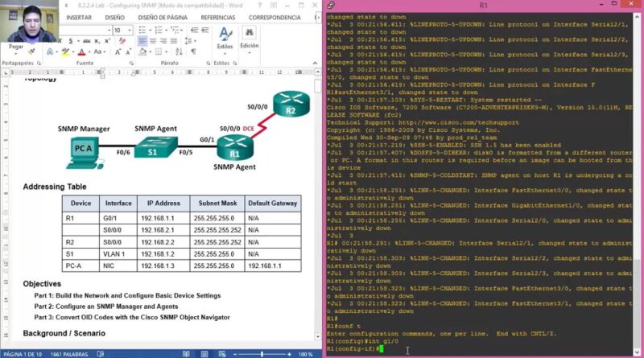Click the page count status indicator
Viewport: 644px width, 358px height.
click(x=23, y=354)
